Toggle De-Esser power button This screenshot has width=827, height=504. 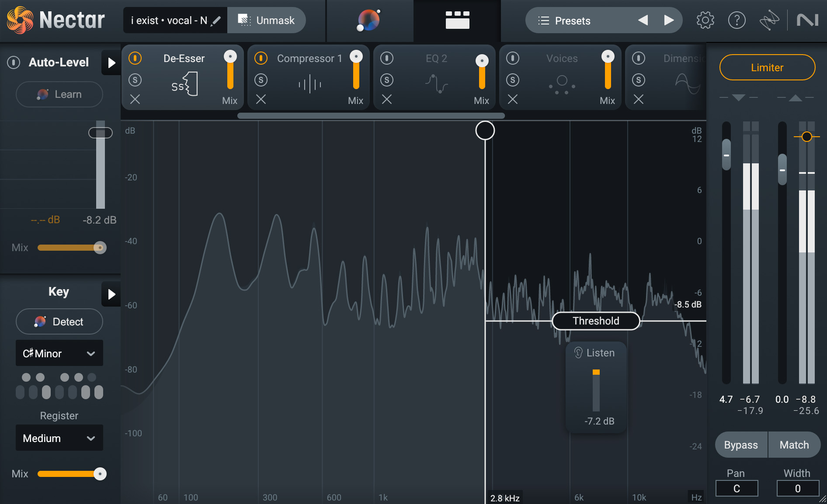click(135, 58)
